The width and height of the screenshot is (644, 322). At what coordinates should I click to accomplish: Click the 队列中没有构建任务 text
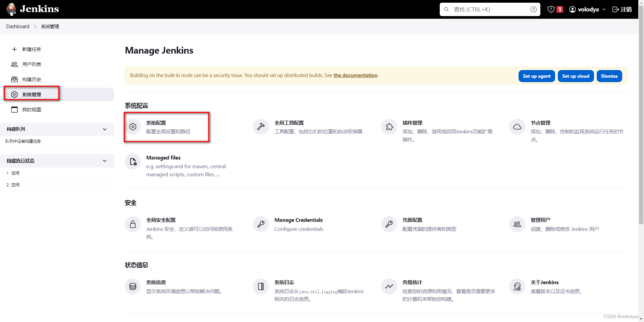click(x=23, y=141)
